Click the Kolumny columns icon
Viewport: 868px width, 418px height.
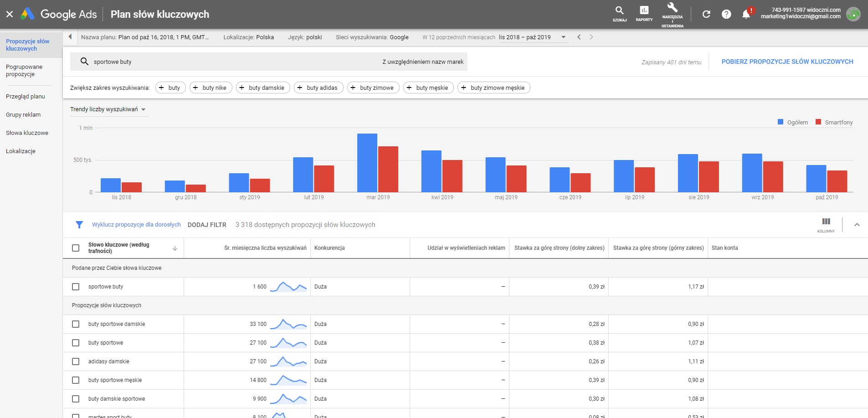[x=826, y=222]
